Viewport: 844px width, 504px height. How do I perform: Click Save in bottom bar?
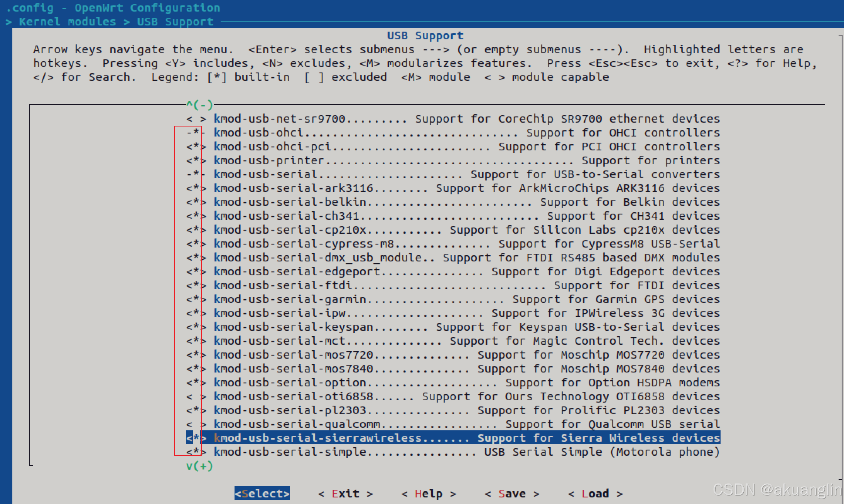tap(512, 494)
